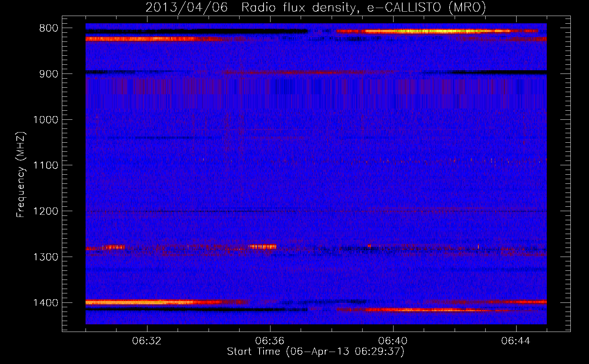Click the 06:36 time tick label
The width and height of the screenshot is (589, 364).
tap(270, 341)
